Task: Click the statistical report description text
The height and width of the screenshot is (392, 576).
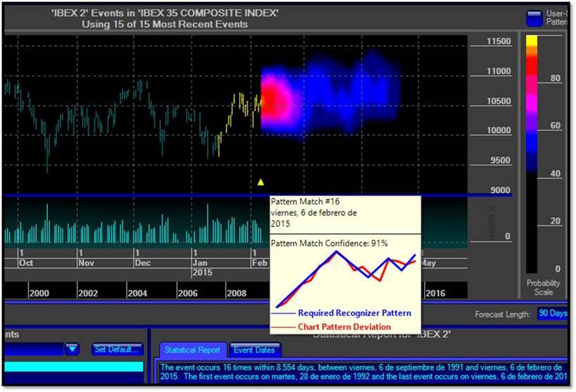Action: [364, 372]
